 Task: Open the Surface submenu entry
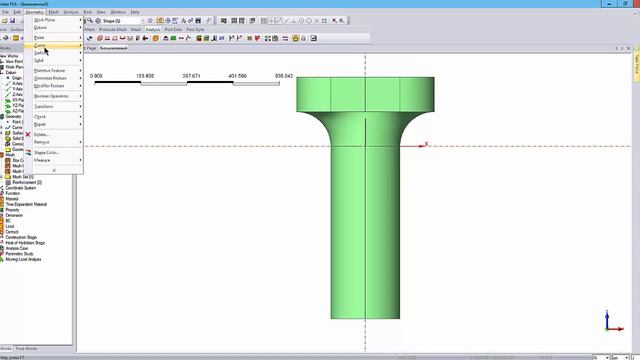coord(54,53)
